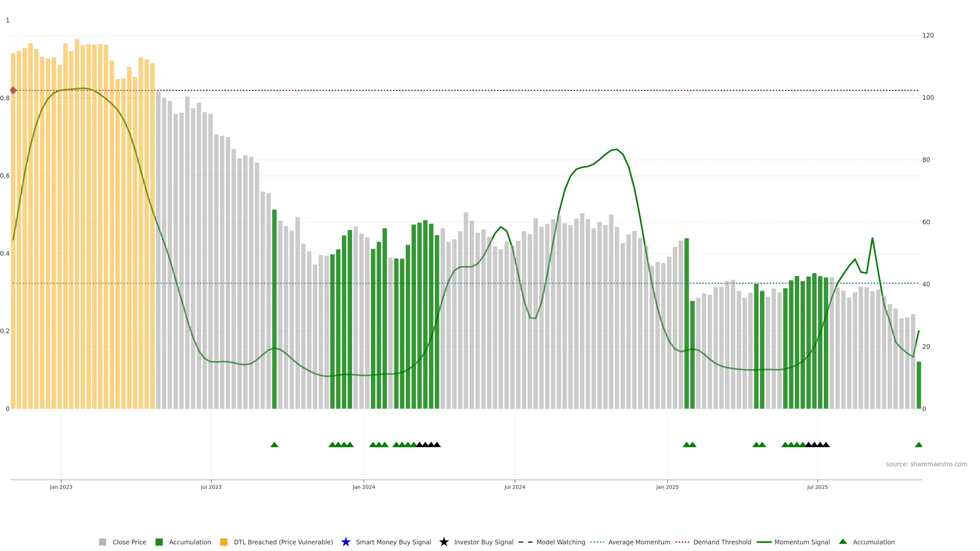
Task: Click the green Accumulation triangle legend icon
Action: (843, 542)
